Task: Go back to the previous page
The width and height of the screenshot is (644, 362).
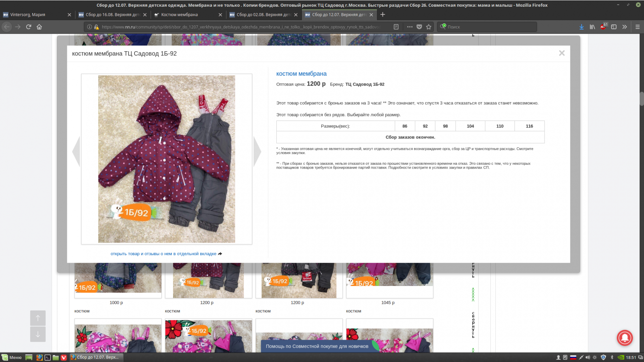Action: pos(7,27)
